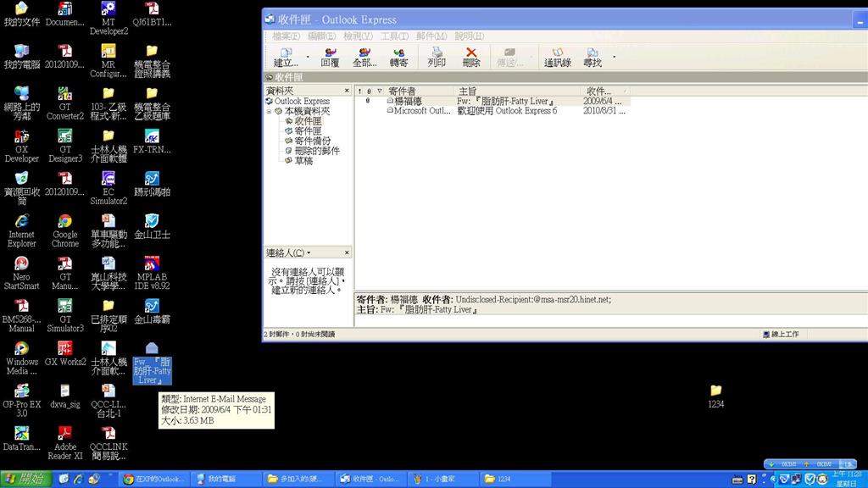The image size is (868, 488).
Task: Open the GX Works2 desktop icon
Action: 65,354
